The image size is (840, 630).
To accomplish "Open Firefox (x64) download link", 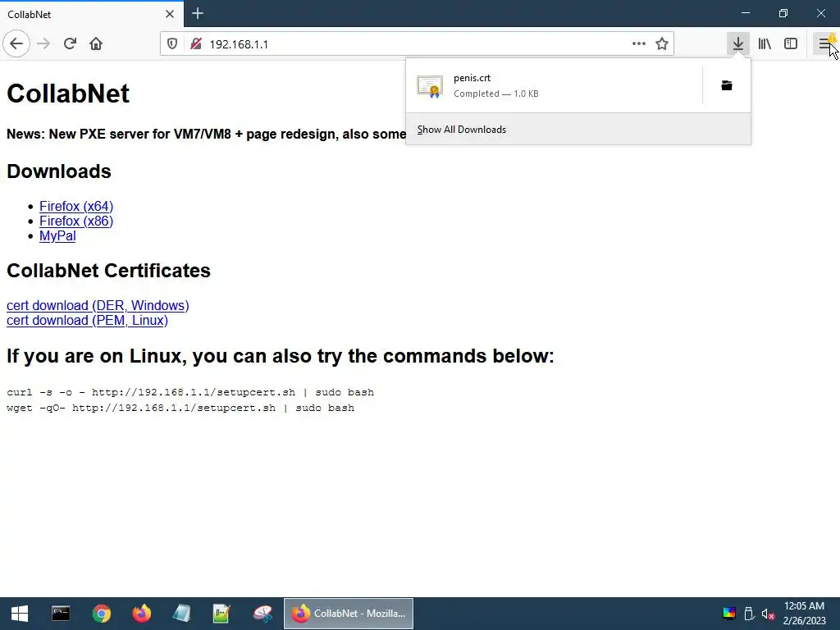I will point(76,206).
